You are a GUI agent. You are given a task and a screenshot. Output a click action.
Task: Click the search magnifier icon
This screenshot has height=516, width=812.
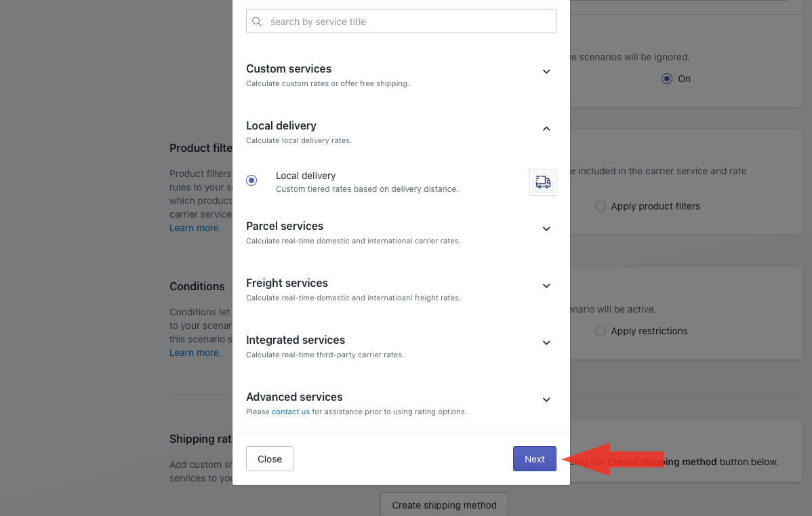point(257,22)
